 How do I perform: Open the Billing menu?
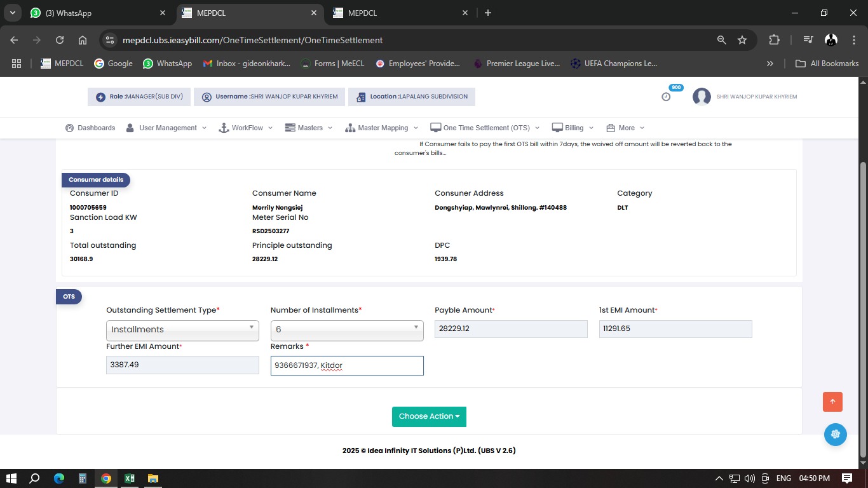(x=573, y=128)
